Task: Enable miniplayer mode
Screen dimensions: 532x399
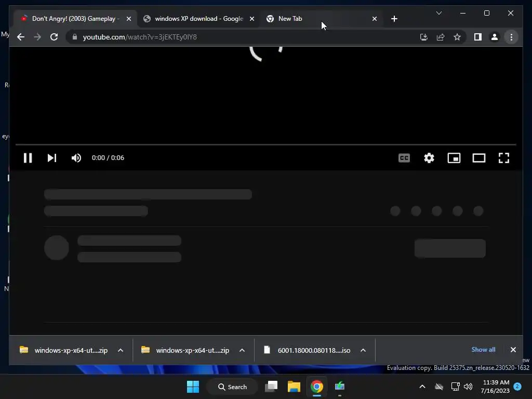Action: tap(454, 158)
